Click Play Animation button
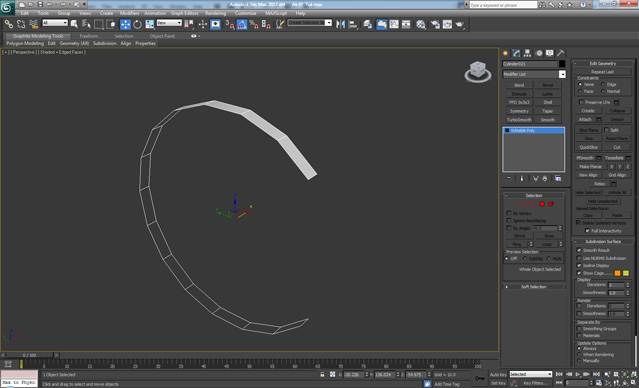The height and width of the screenshot is (388, 639). pyautogui.click(x=577, y=374)
